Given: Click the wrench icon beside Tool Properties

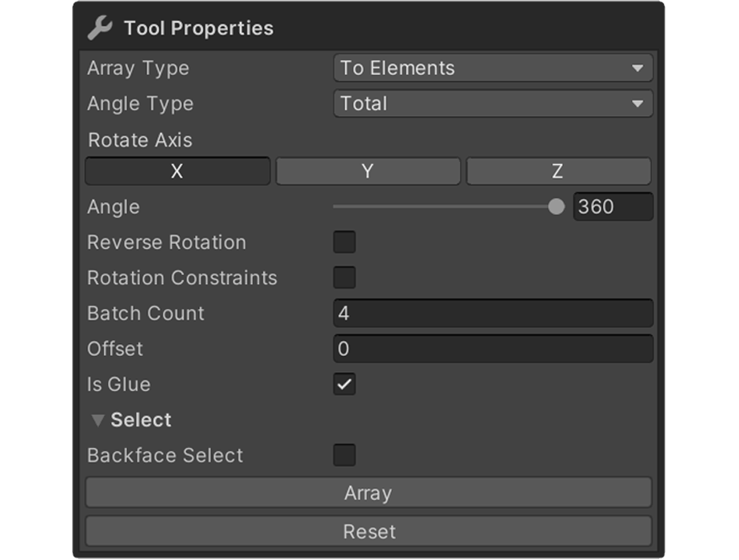Looking at the screenshot, I should click(100, 27).
